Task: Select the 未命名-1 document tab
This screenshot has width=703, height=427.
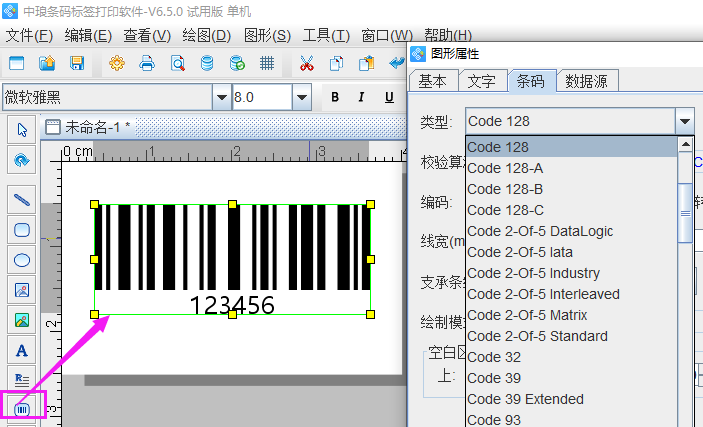Action: pos(89,127)
